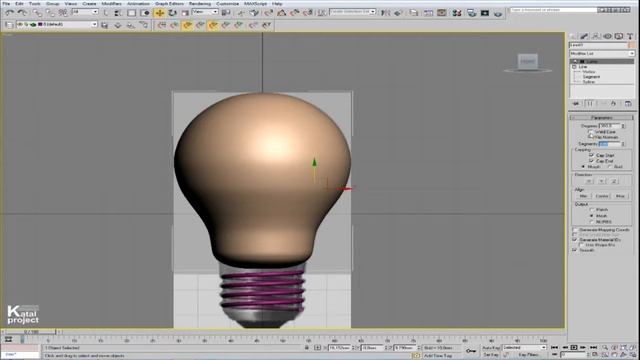Click the object color swatch
640x360 pixels.
pyautogui.click(x=632, y=45)
